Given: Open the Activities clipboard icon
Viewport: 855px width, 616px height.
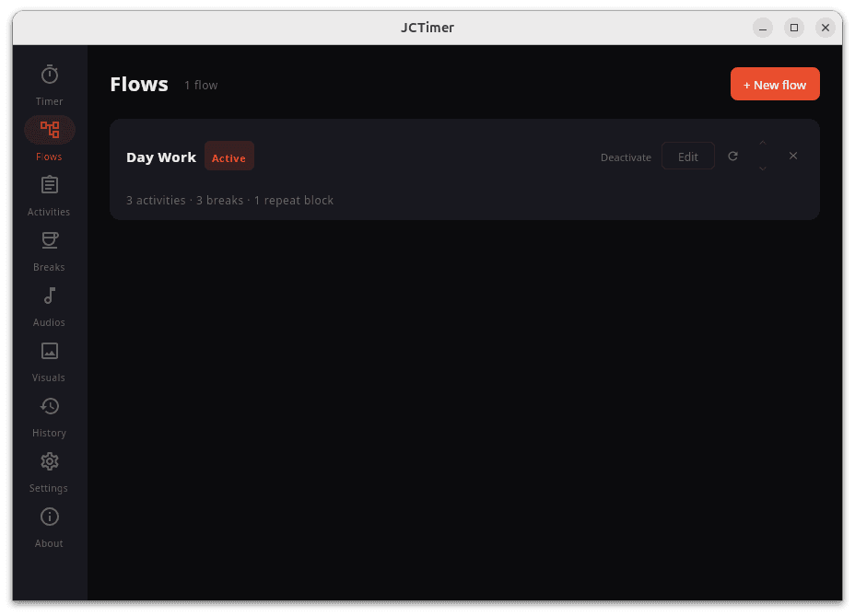Looking at the screenshot, I should (x=50, y=185).
